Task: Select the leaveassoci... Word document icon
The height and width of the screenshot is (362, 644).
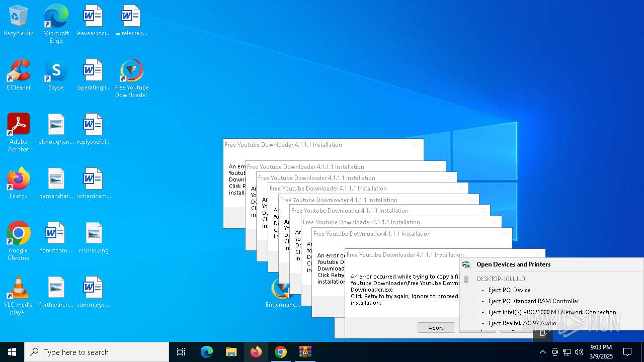Action: click(x=93, y=21)
